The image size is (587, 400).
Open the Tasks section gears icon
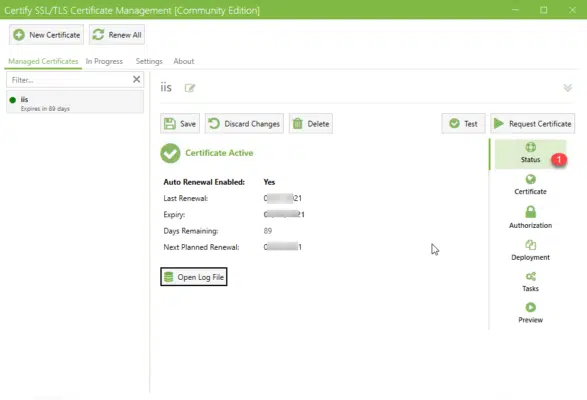530,276
